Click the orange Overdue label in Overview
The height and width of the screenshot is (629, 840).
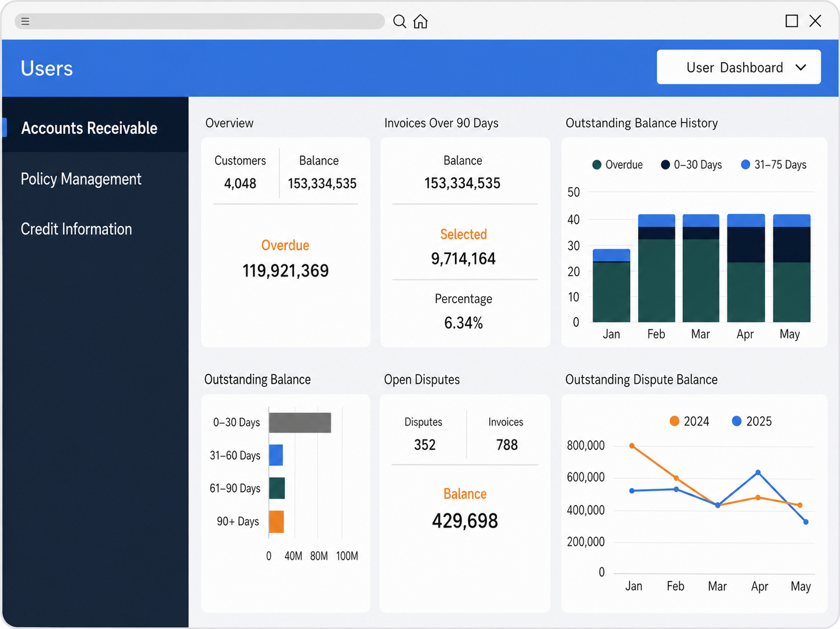[x=285, y=245]
